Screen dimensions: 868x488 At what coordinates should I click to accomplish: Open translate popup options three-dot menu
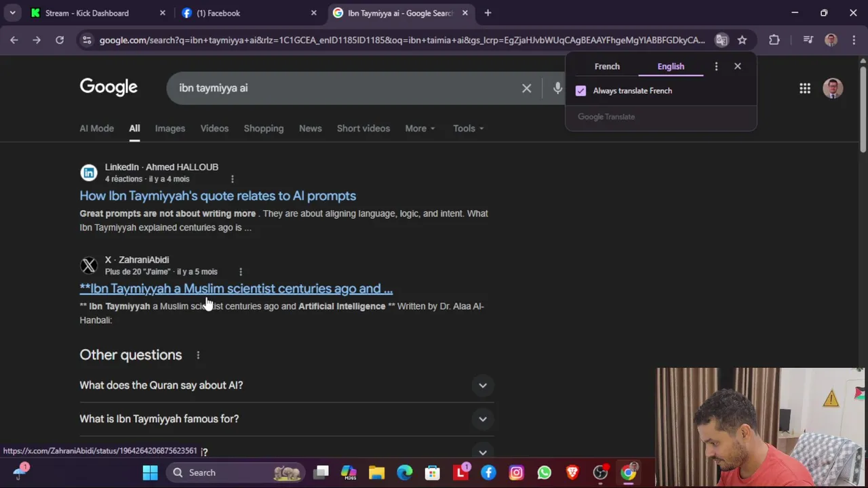[716, 66]
